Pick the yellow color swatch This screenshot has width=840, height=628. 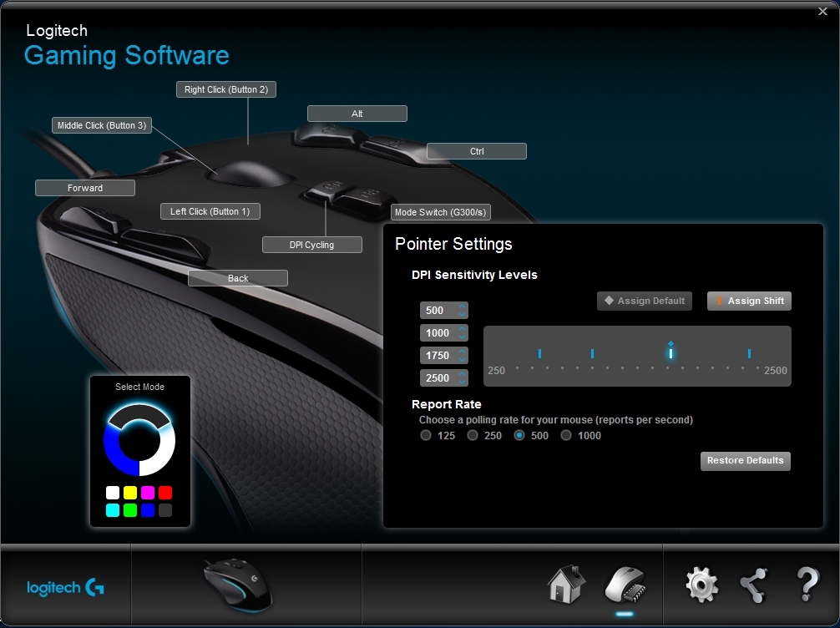pos(130,493)
